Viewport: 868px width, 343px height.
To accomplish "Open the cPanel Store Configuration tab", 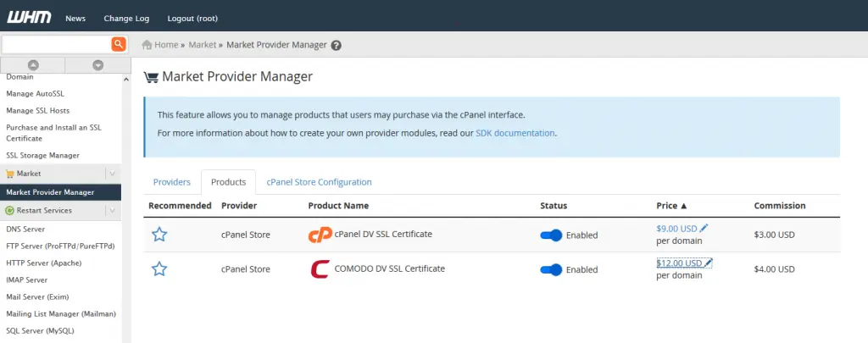I will [319, 182].
